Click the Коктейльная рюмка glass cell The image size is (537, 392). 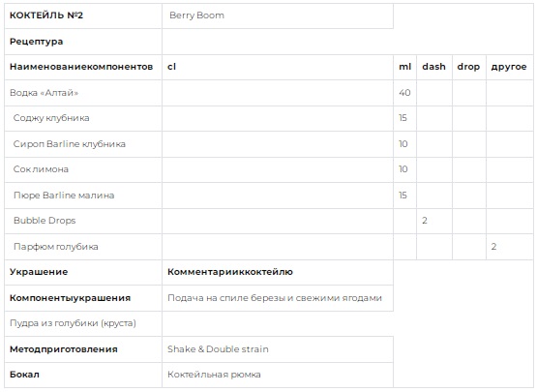(x=278, y=375)
